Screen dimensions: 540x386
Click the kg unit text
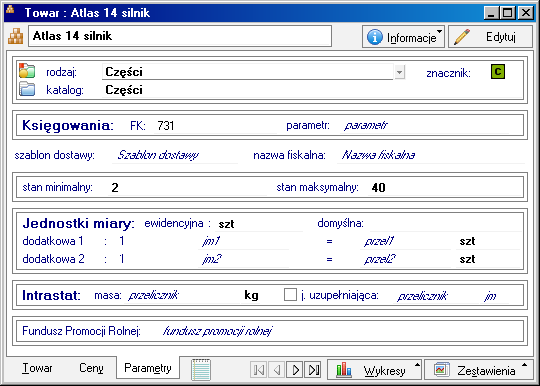(x=251, y=295)
